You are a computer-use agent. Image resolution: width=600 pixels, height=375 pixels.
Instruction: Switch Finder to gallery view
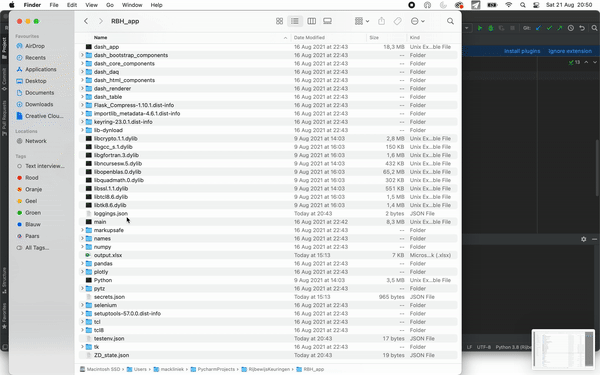coord(328,21)
